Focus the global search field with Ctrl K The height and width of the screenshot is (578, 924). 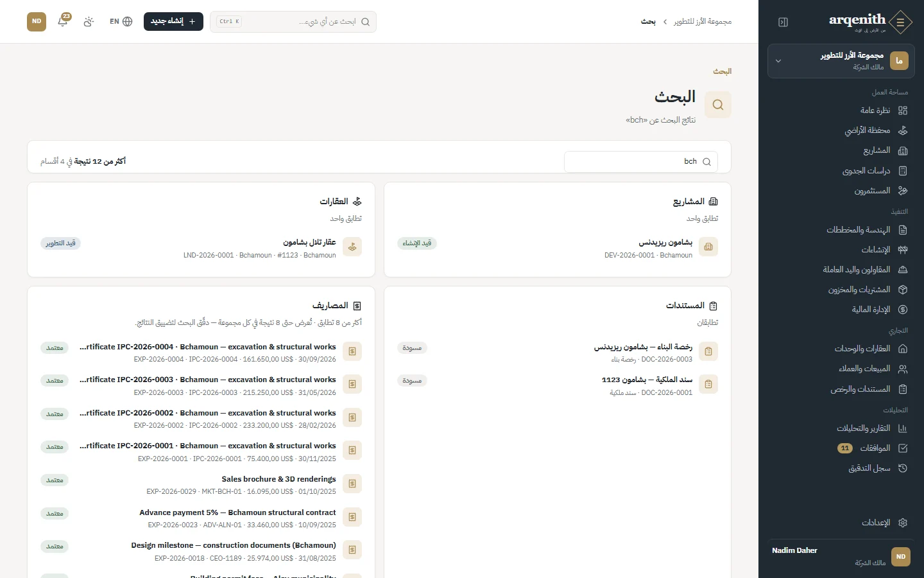(x=293, y=21)
